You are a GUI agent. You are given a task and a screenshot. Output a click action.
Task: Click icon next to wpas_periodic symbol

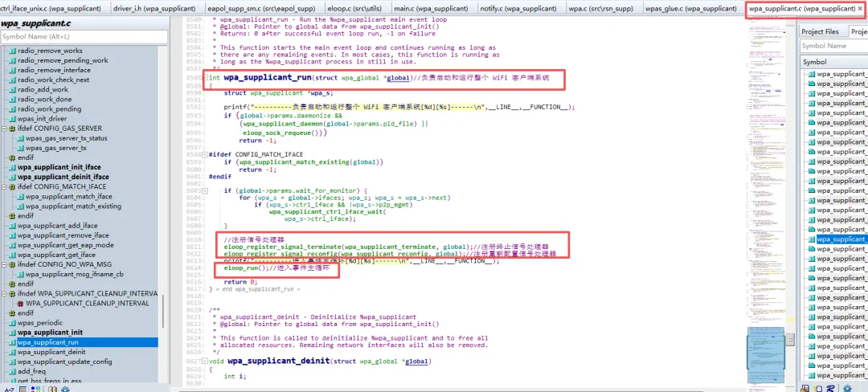tap(12, 323)
